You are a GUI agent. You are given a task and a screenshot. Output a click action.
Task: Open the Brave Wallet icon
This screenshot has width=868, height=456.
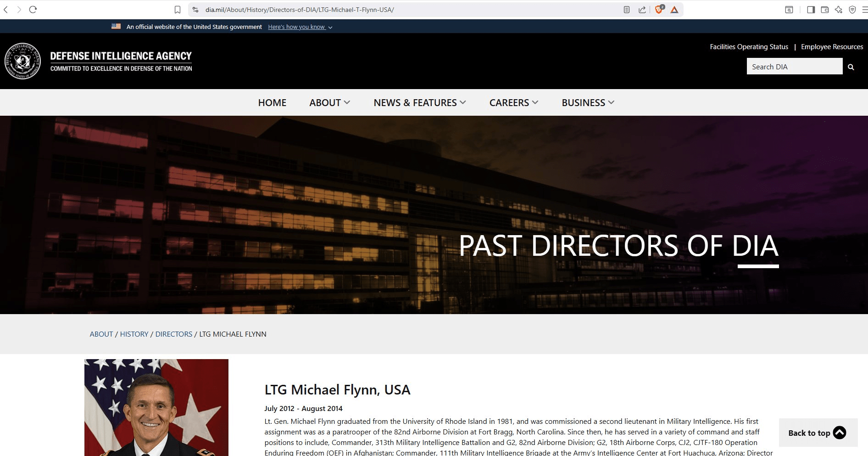pos(824,10)
